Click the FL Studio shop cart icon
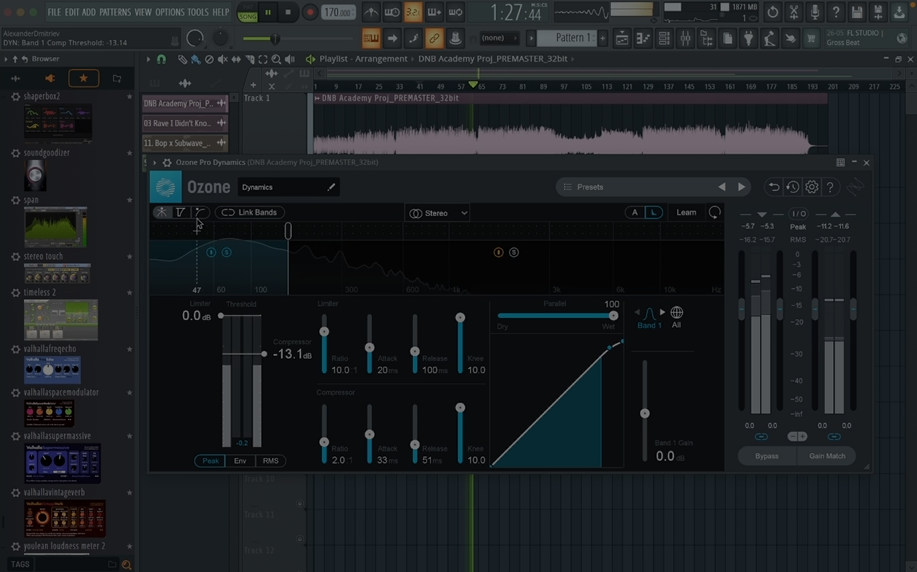This screenshot has width=917, height=572. [x=811, y=39]
